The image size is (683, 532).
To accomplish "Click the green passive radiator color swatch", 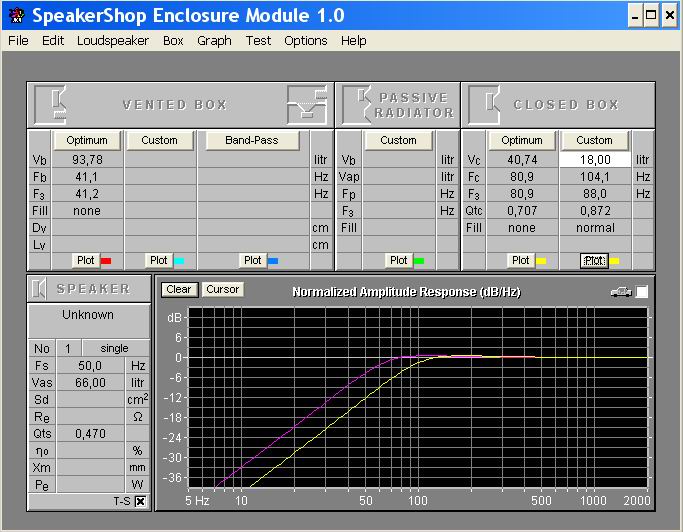I will point(419,261).
